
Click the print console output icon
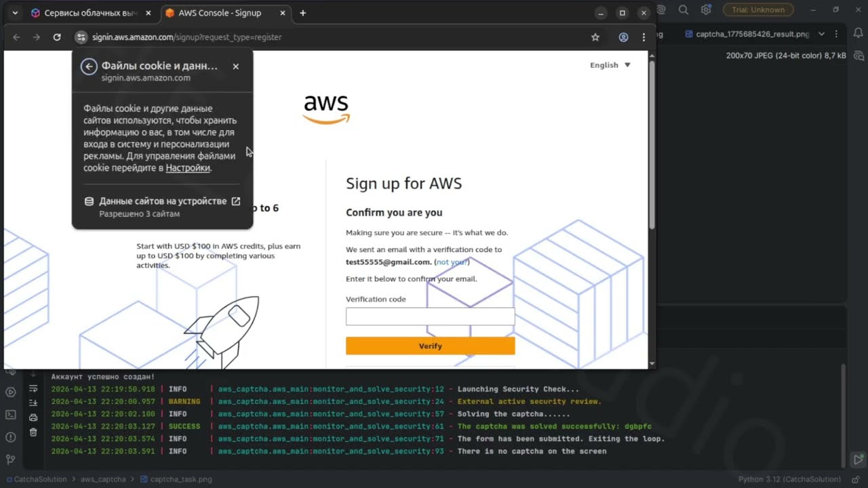33,418
